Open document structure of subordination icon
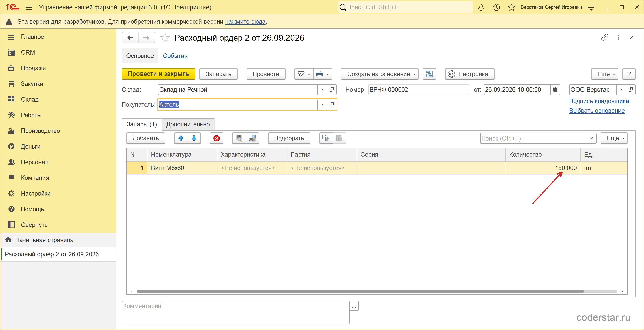The width and height of the screenshot is (644, 330). coord(429,74)
